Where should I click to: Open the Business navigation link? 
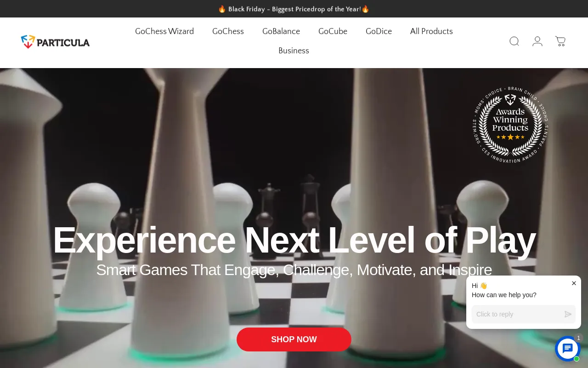click(294, 51)
